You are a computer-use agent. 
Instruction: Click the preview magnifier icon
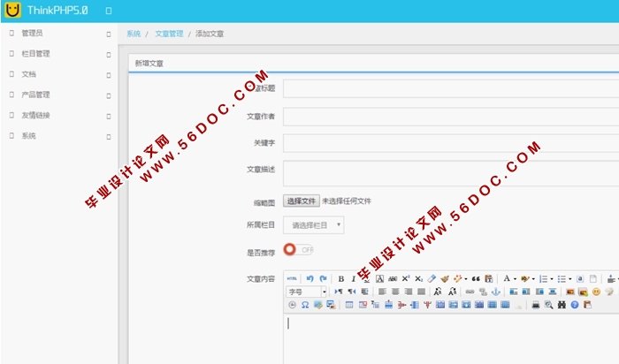pyautogui.click(x=548, y=305)
